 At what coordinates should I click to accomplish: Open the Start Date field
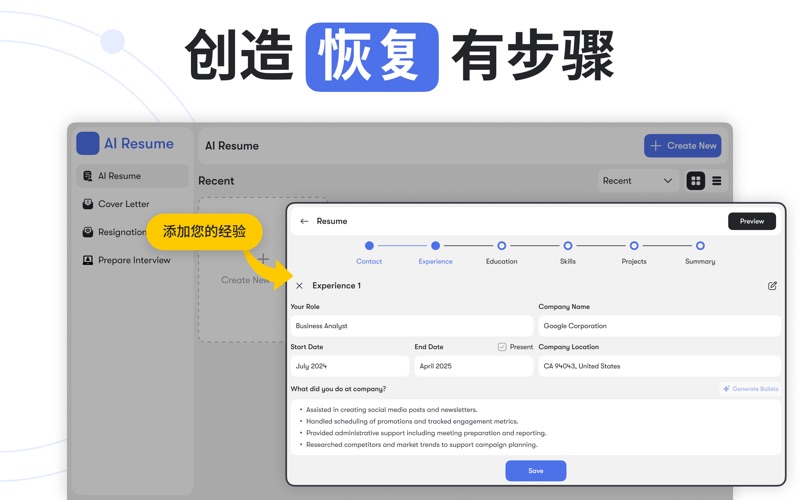tap(349, 366)
